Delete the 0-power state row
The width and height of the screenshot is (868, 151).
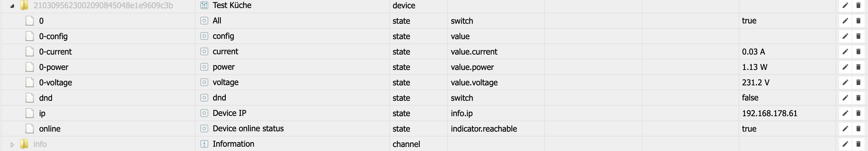pos(858,67)
